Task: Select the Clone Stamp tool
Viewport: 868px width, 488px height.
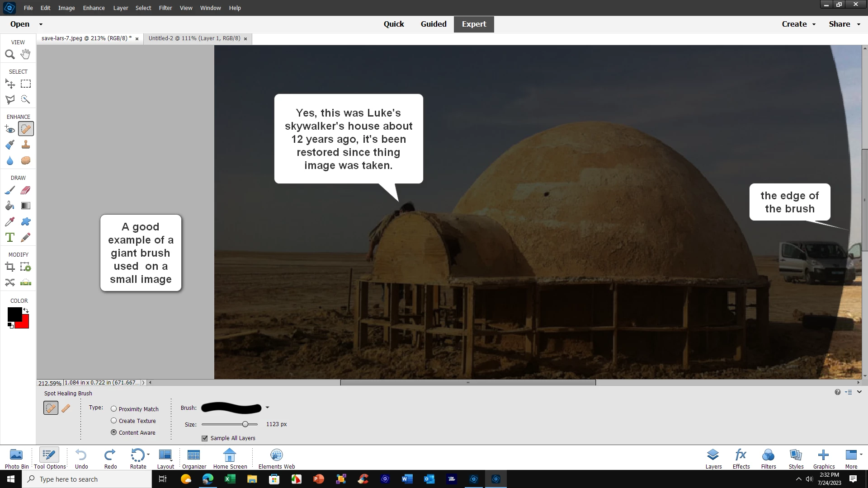Action: coord(26,145)
